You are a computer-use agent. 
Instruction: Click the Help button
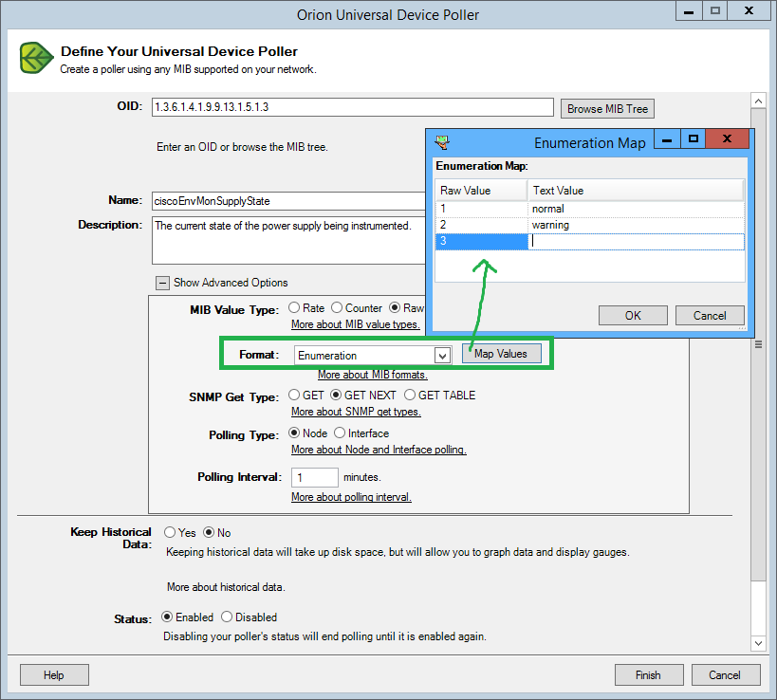tap(54, 675)
